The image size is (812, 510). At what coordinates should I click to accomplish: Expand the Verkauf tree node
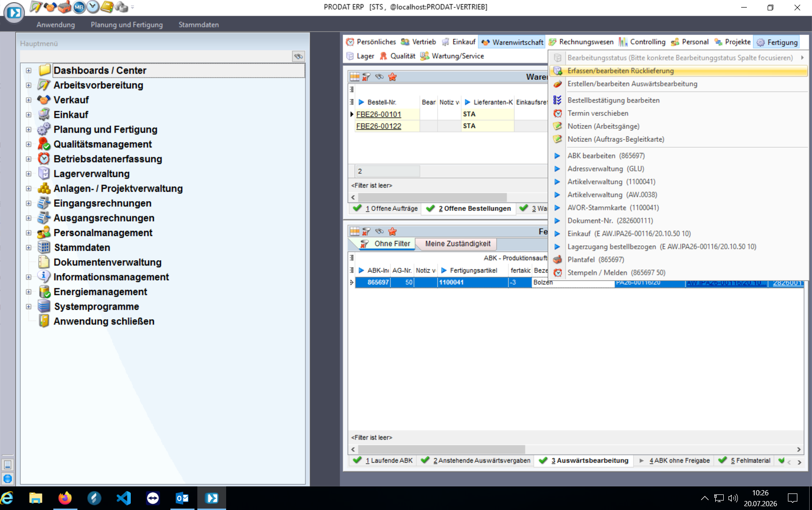[29, 100]
